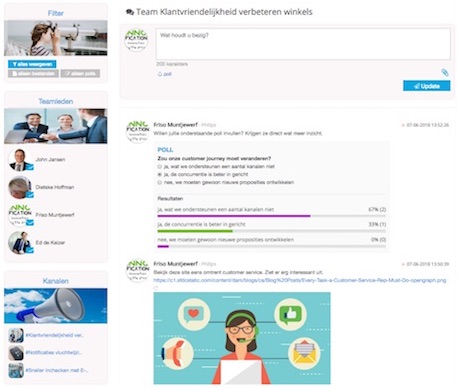Viewport: 458px width, 388px height.
Task: Click the Update button
Action: point(426,86)
